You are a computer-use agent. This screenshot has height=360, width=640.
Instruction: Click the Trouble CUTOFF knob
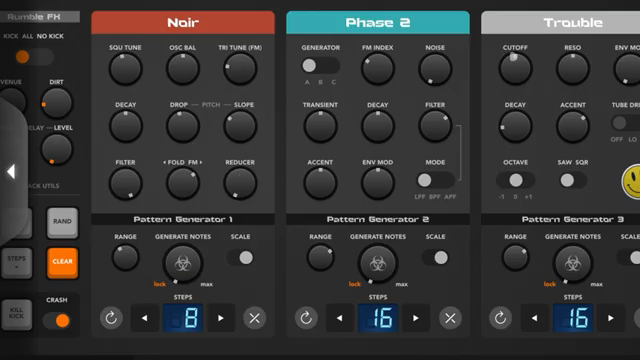coord(516,69)
